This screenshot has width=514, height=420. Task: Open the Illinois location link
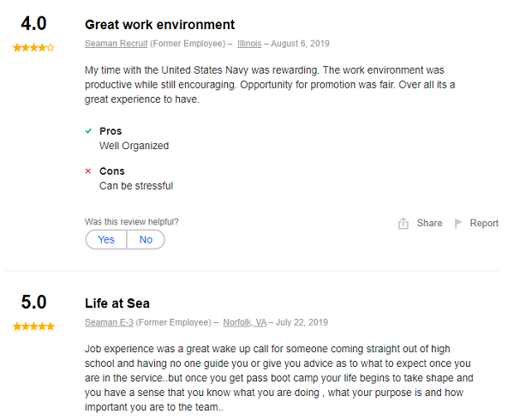pyautogui.click(x=249, y=44)
